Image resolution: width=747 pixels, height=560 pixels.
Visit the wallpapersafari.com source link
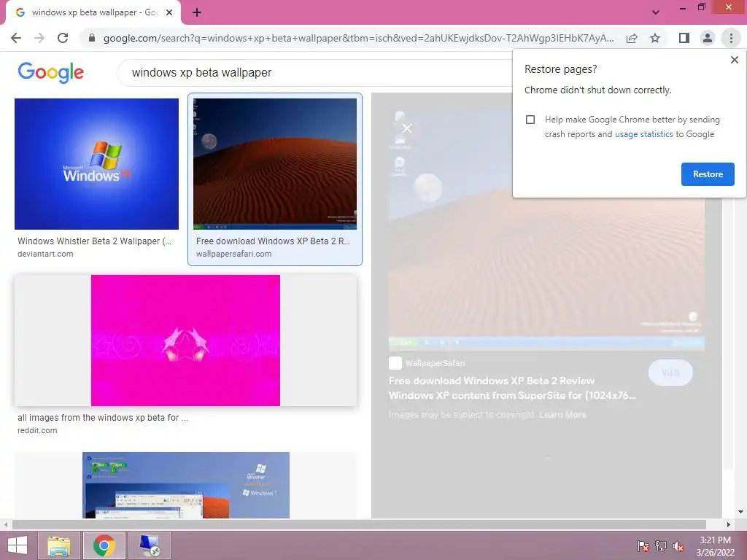[x=234, y=254]
